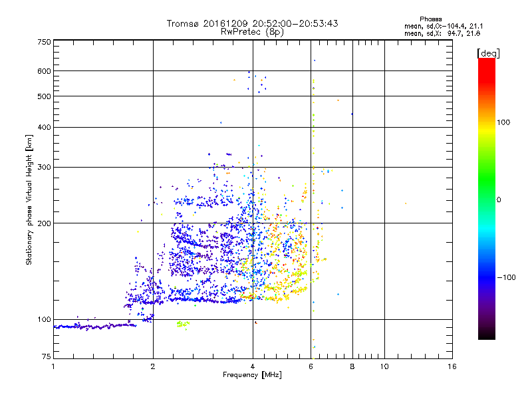Select the 'mean, sd,O:-104.4, 21.1' statistic

pos(444,26)
